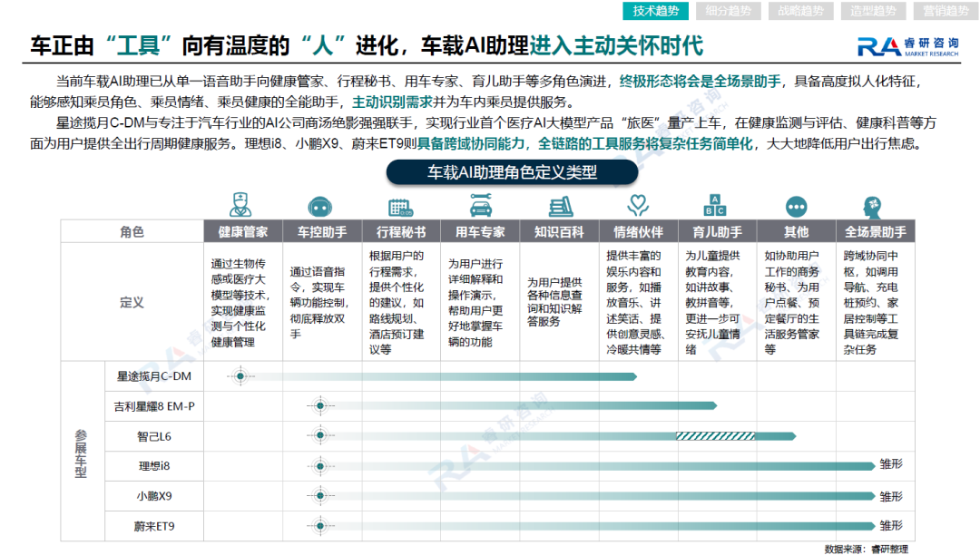The width and height of the screenshot is (980, 555).
Task: Select the 全场景助手 column header
Action: 876,231
